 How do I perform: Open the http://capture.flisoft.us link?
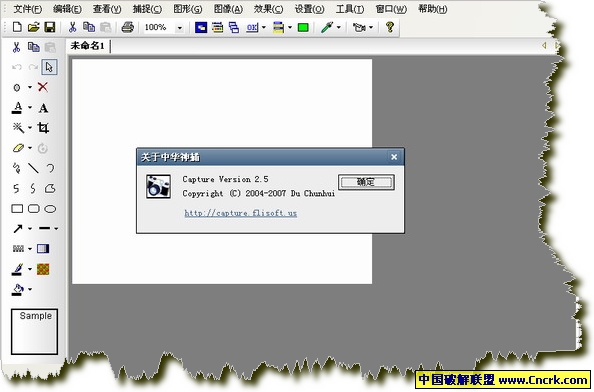click(241, 213)
